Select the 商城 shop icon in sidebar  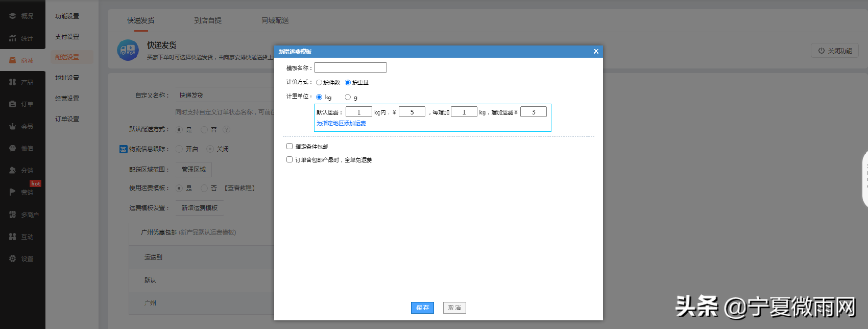pos(12,60)
